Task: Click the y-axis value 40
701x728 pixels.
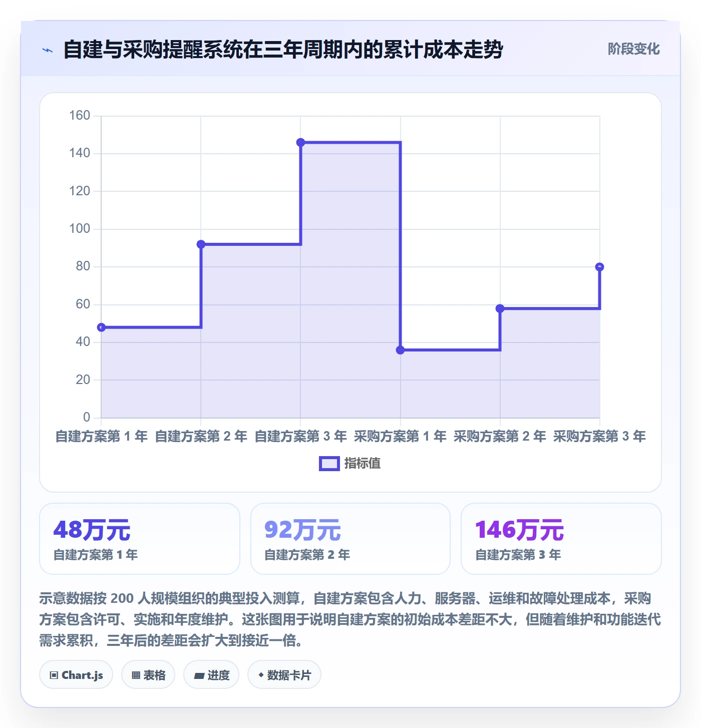Action: [x=83, y=342]
